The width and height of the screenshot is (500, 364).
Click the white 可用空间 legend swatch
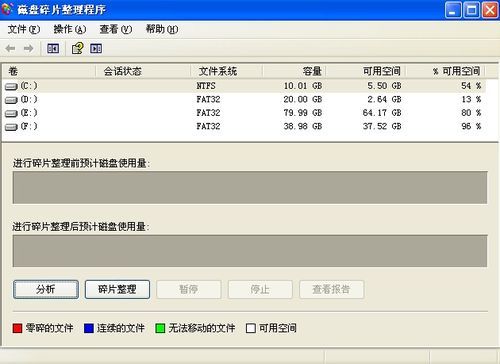[x=251, y=328]
